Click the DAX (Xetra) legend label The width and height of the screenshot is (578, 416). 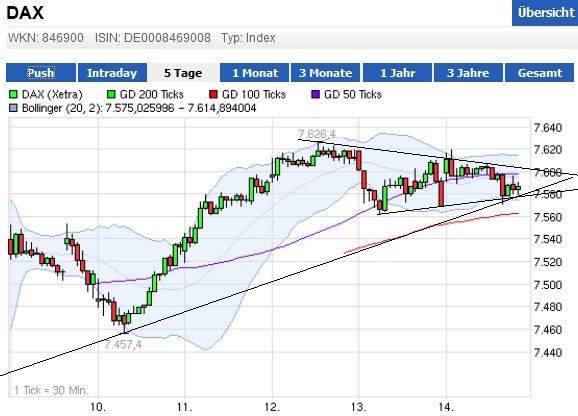click(52, 95)
